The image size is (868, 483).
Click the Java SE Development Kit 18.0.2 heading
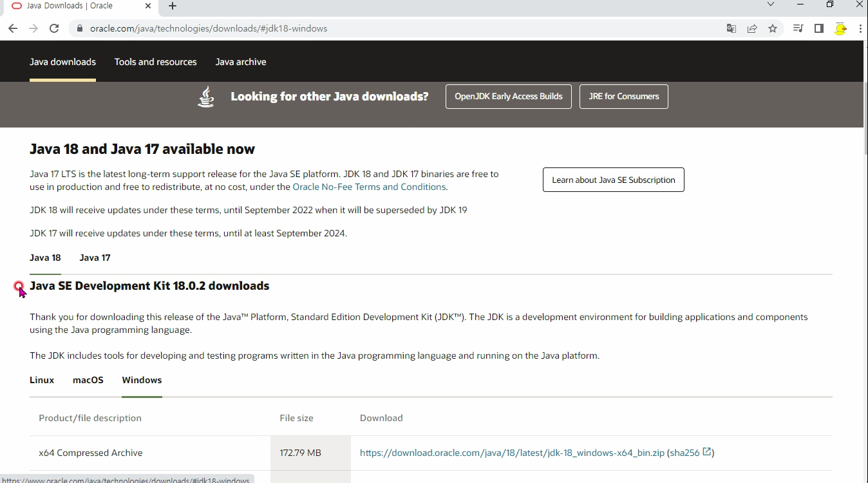pyautogui.click(x=149, y=286)
